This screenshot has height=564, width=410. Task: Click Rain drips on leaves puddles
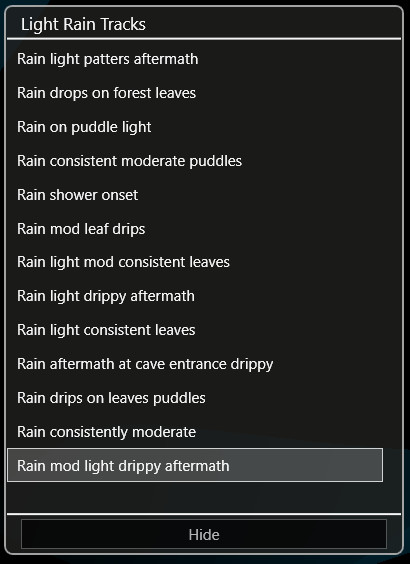(x=195, y=398)
